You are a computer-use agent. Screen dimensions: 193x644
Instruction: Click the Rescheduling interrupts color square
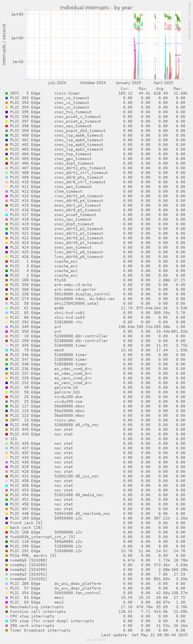click(x=7, y=607)
